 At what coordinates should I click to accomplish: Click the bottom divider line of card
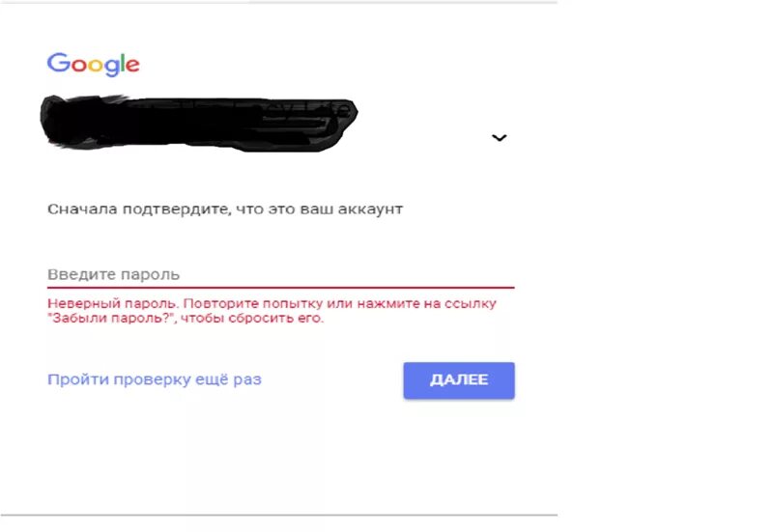(278, 516)
